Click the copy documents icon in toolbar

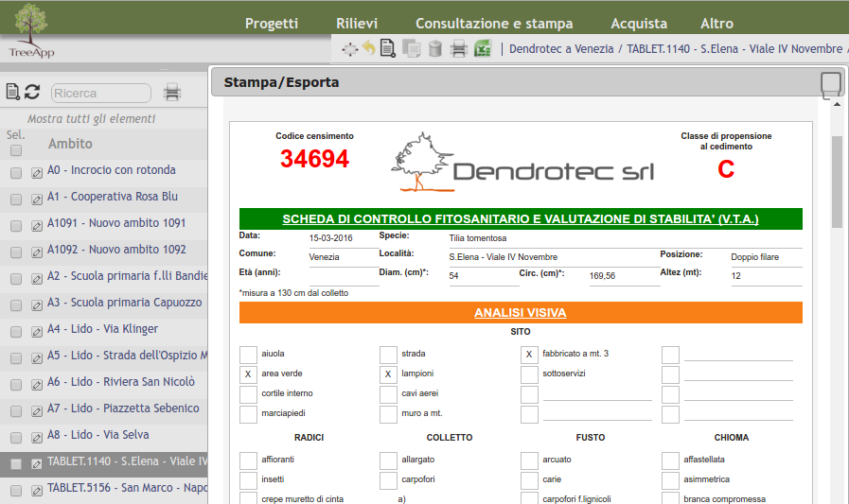point(411,49)
